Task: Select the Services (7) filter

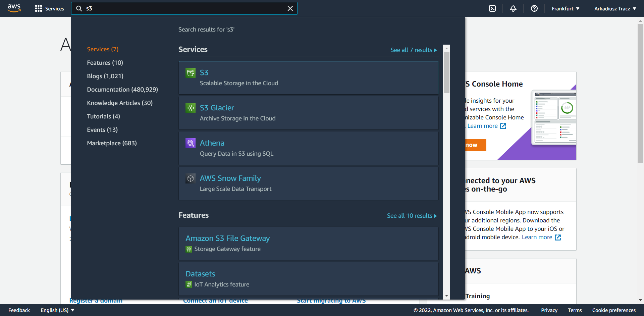Action: pos(103,49)
